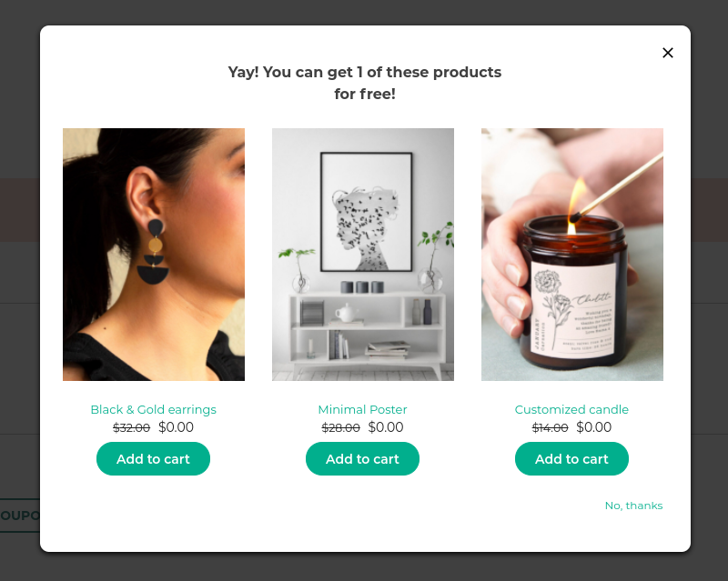Add the Customized candle to cart
Image resolution: width=728 pixels, height=581 pixels.
pyautogui.click(x=571, y=458)
